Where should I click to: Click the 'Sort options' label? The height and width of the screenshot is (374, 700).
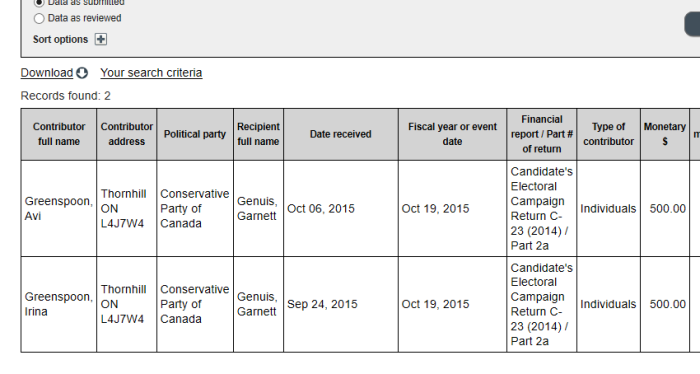pyautogui.click(x=60, y=39)
